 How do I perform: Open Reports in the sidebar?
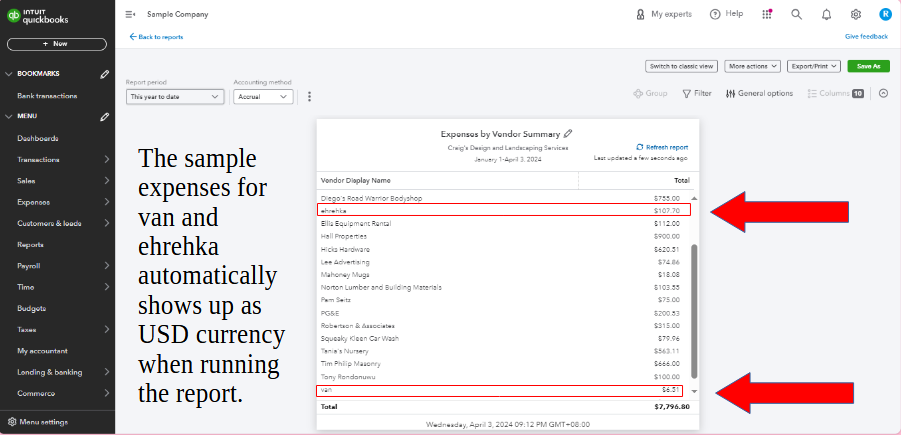(x=30, y=245)
